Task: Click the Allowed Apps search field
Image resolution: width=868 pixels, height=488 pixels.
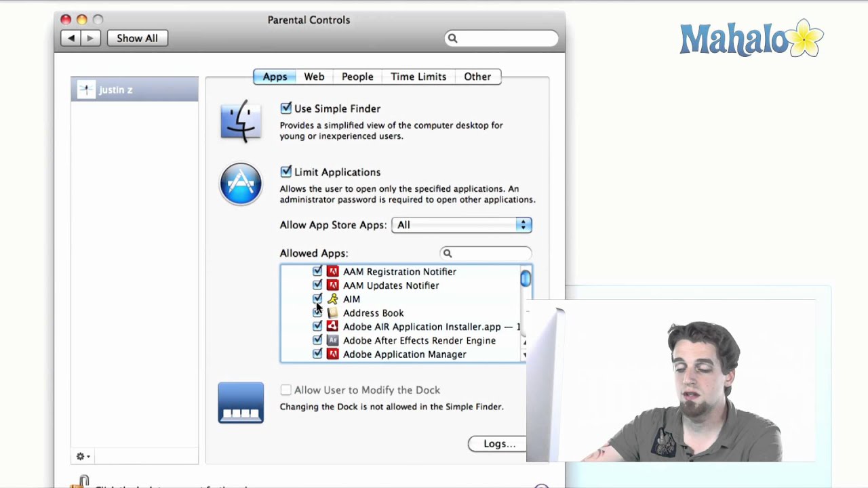Action: pyautogui.click(x=486, y=253)
